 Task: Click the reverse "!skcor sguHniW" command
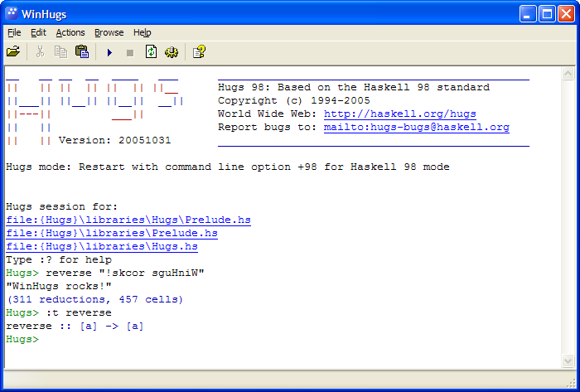coord(125,273)
